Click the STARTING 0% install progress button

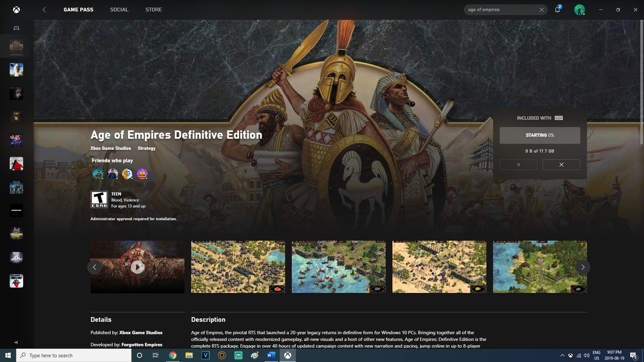pos(540,135)
